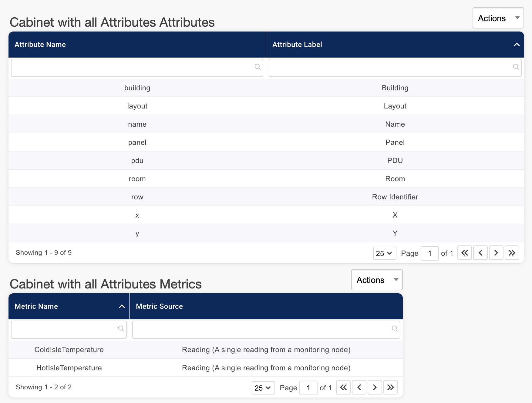Select the ColdIsleTemperature metric row
This screenshot has height=403, width=532.
tap(69, 350)
